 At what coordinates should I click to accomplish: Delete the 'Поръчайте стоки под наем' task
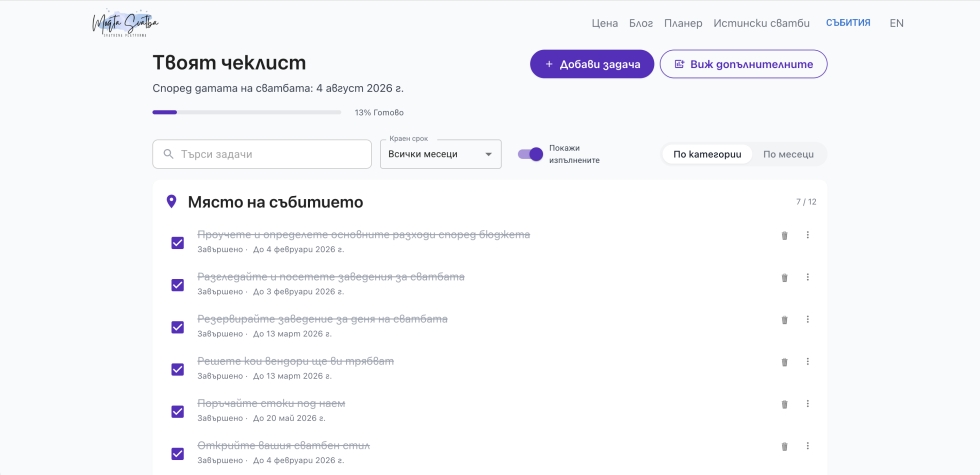pos(784,404)
